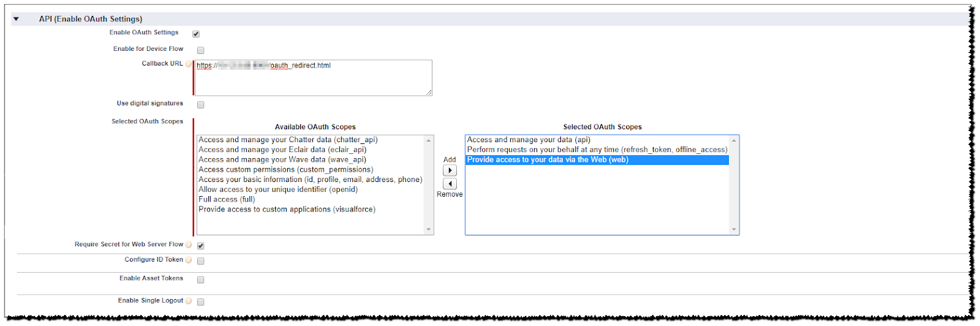
Task: Check Enable for Device Flow checkbox
Action: point(200,50)
